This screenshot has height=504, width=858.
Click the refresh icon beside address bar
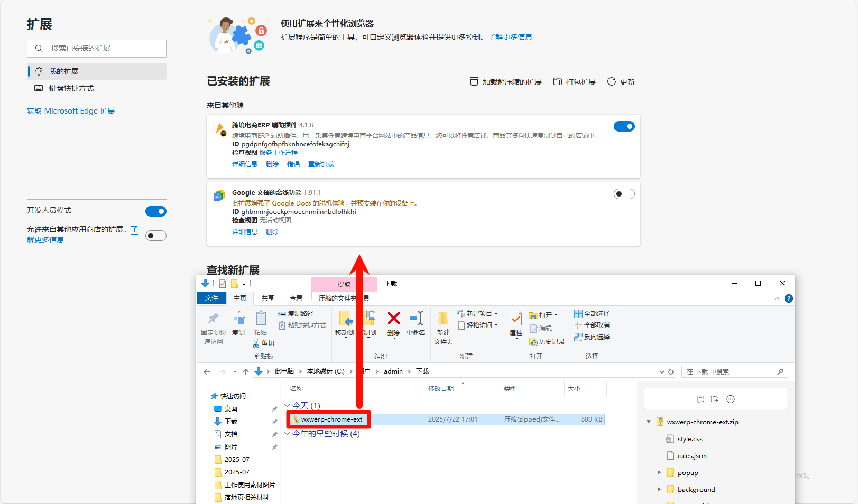coord(671,372)
